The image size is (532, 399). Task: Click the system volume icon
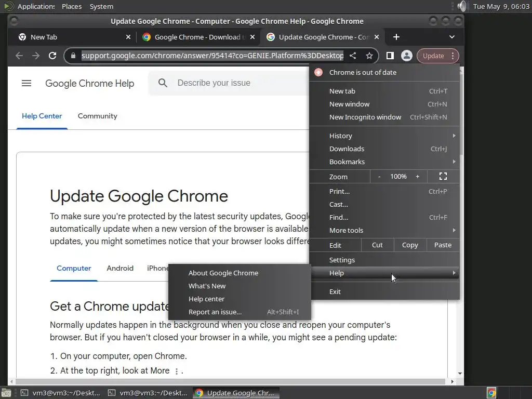(x=461, y=6)
